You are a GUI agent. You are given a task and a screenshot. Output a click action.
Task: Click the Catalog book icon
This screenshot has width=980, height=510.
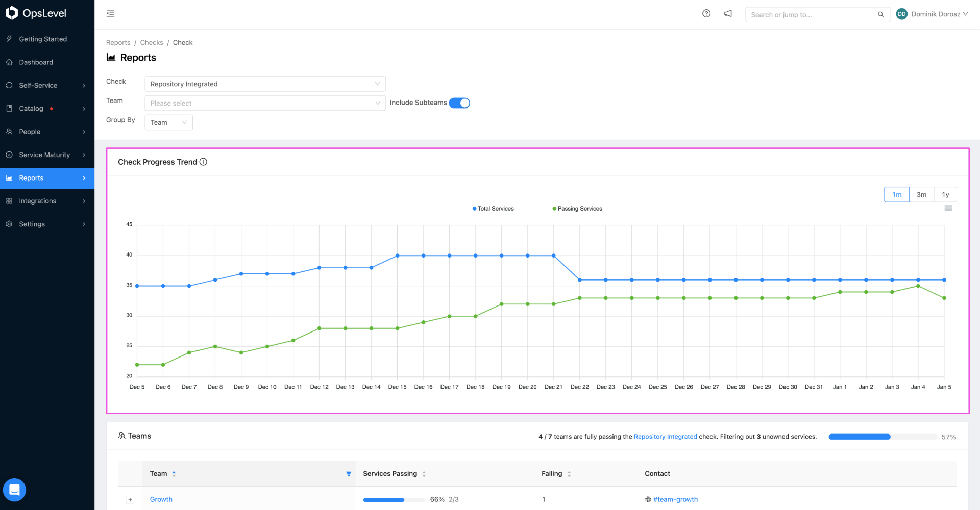(x=9, y=108)
